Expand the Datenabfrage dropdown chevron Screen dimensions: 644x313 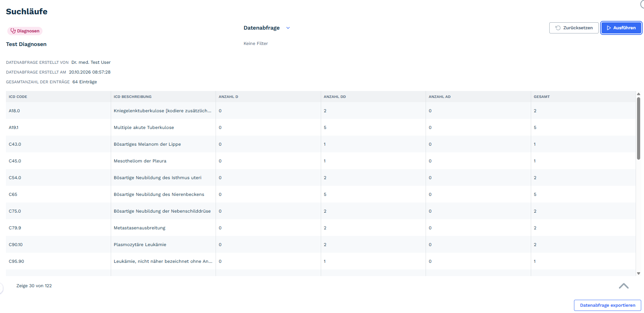coord(288,28)
